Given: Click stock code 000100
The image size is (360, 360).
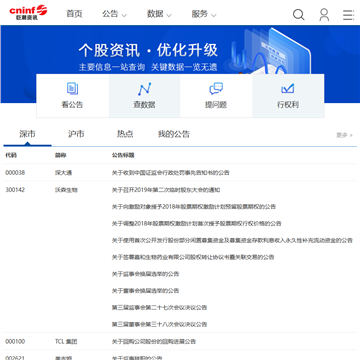Looking at the screenshot, I should [15, 341].
